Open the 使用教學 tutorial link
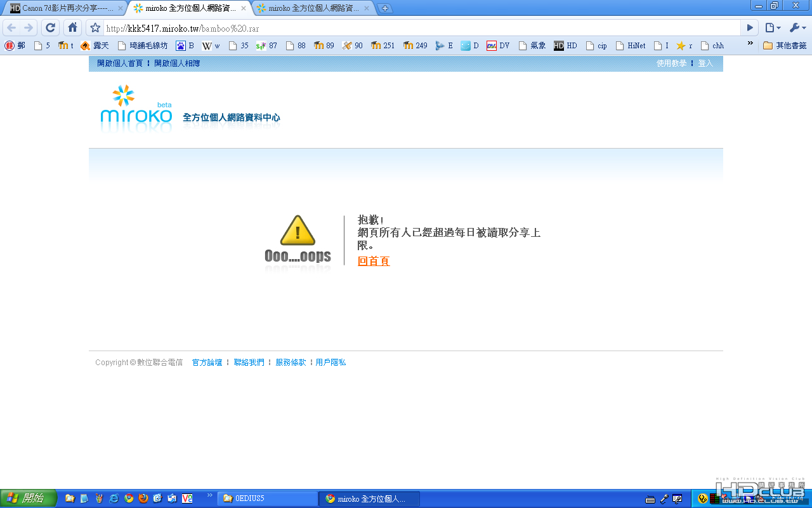Image resolution: width=812 pixels, height=508 pixels. point(672,63)
